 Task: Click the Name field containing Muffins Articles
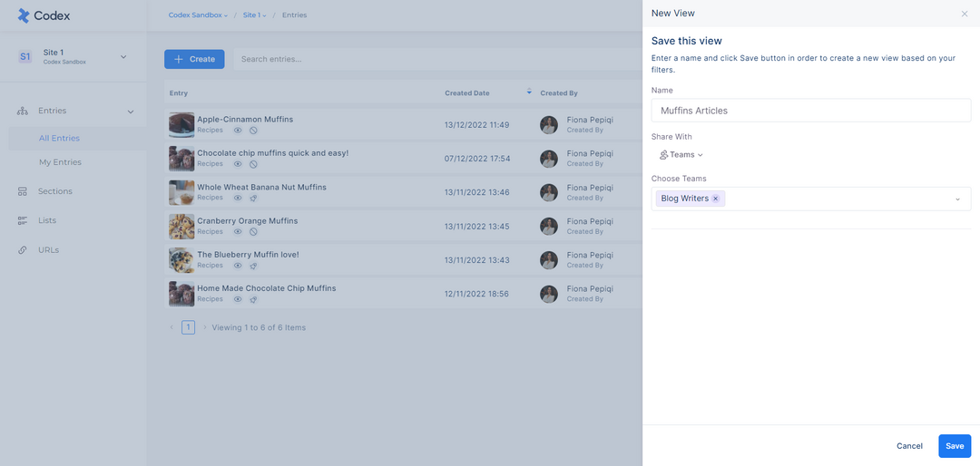pyautogui.click(x=810, y=111)
